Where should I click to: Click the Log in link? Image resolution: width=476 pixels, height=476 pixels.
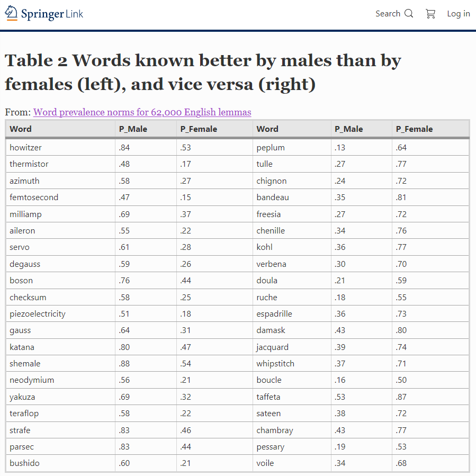(459, 14)
